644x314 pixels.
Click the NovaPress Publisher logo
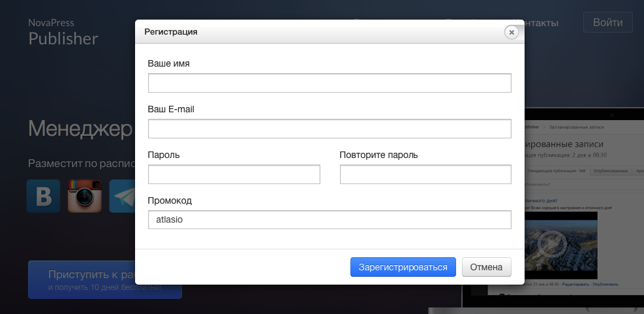click(63, 33)
